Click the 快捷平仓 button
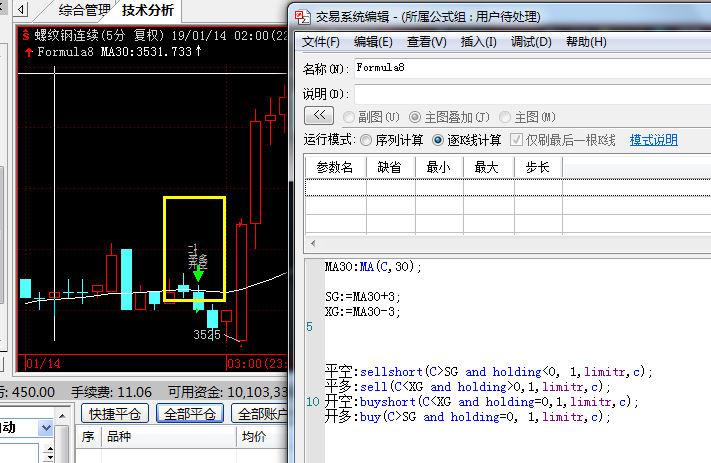Image resolution: width=711 pixels, height=463 pixels. point(115,414)
